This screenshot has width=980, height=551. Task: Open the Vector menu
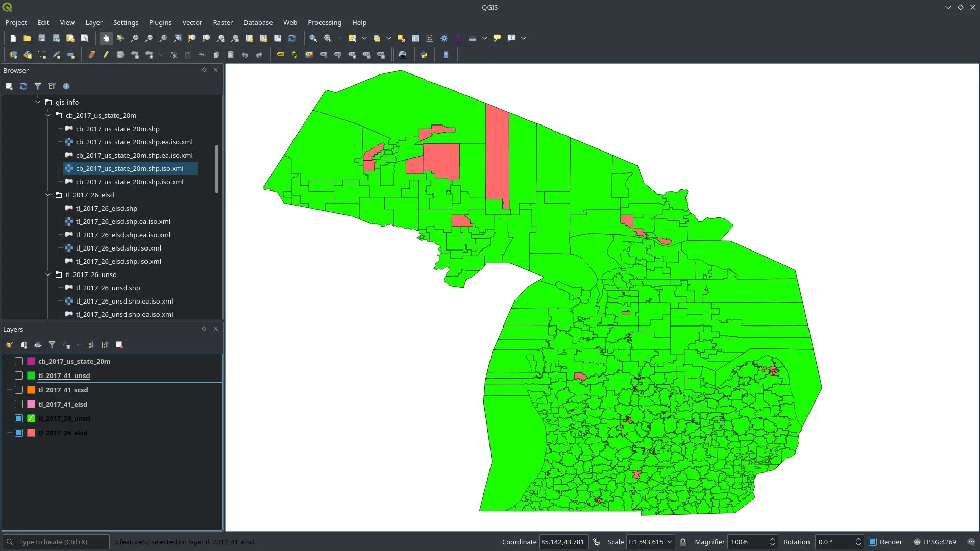(192, 22)
